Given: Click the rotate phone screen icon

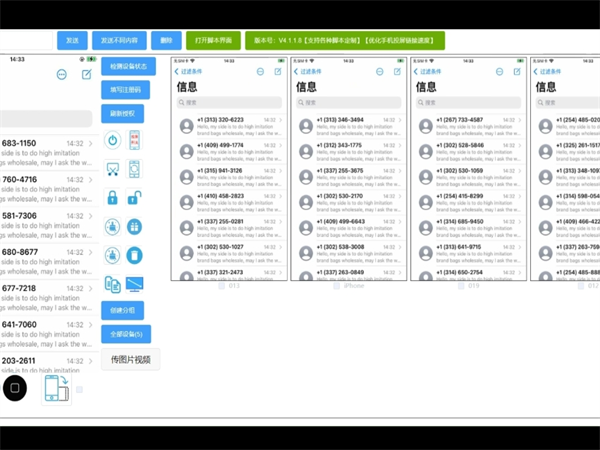Looking at the screenshot, I should coord(57,388).
